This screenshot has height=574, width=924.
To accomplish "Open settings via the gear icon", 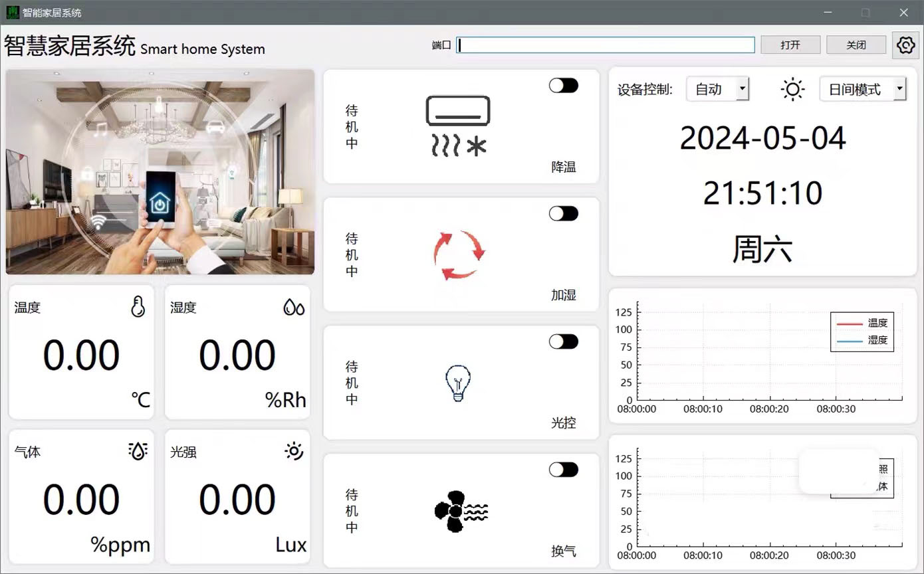I will pos(905,45).
